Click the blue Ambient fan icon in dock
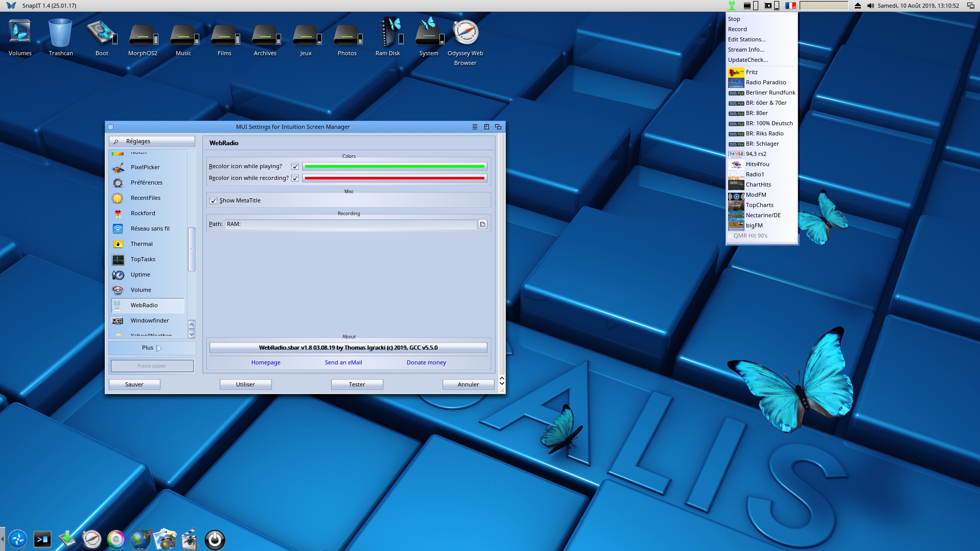980x551 pixels. [x=18, y=539]
